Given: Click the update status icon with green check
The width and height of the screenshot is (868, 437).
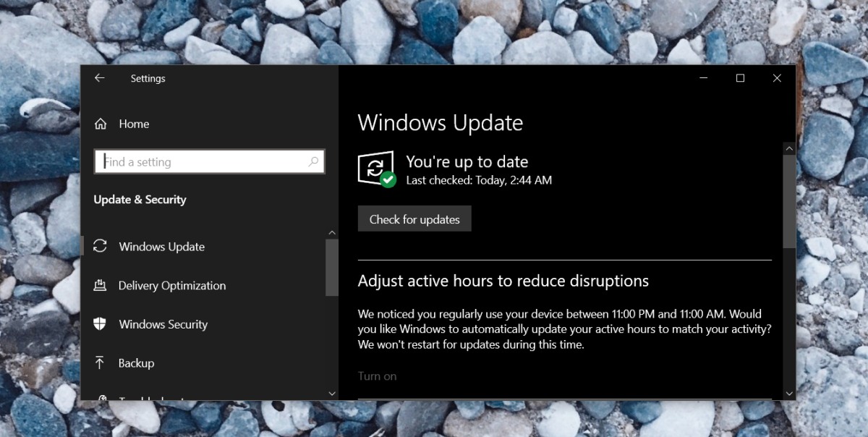Looking at the screenshot, I should tap(377, 169).
